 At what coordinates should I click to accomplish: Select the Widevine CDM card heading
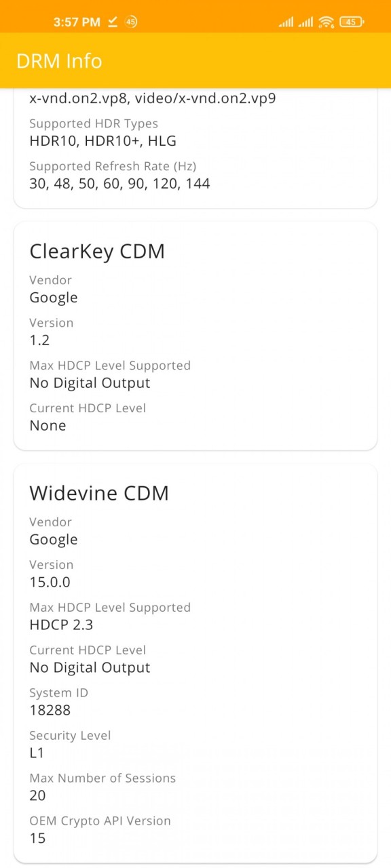click(99, 493)
